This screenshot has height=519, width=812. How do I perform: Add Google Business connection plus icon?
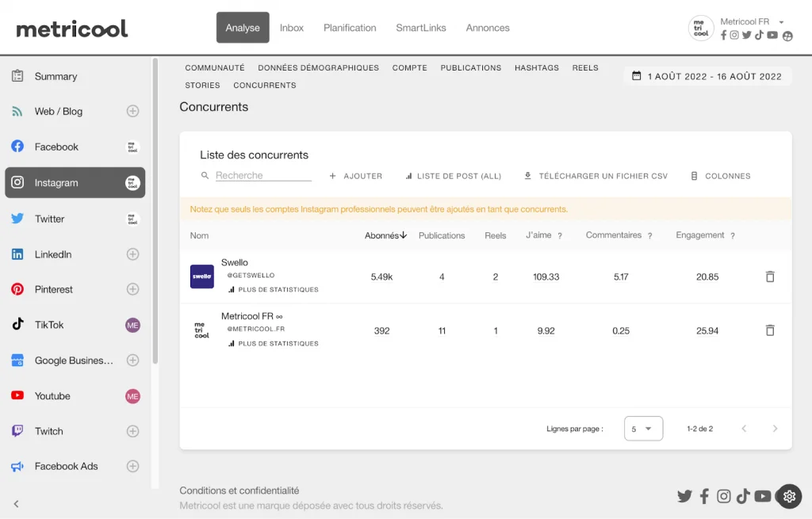(x=132, y=361)
